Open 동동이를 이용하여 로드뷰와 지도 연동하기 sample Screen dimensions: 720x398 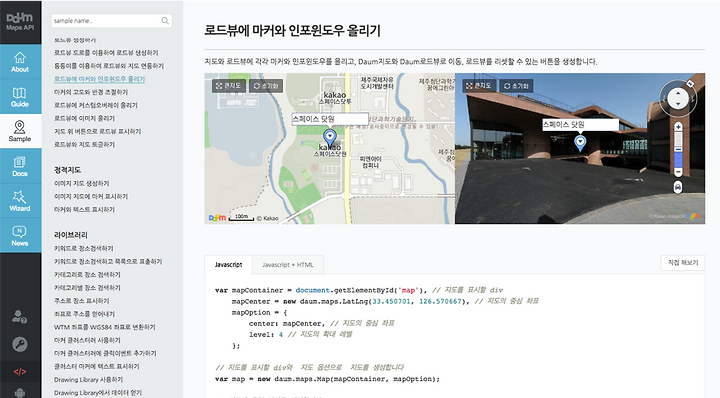tap(109, 66)
